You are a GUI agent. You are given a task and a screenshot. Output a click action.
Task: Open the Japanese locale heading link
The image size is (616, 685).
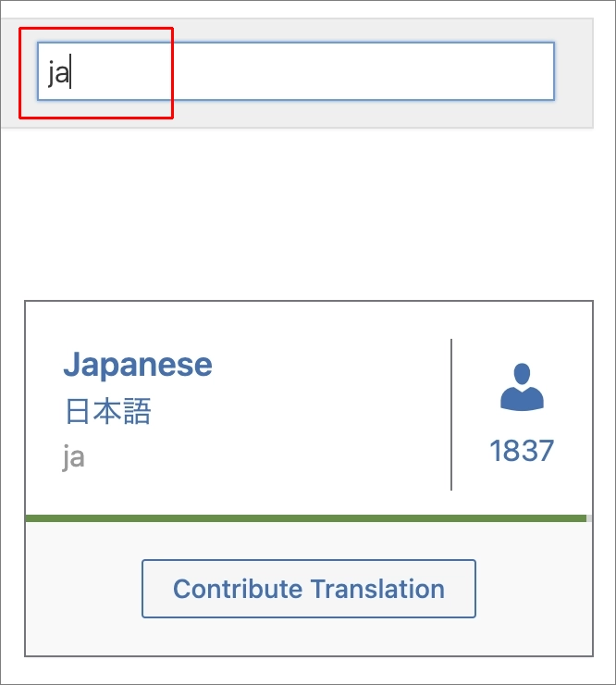[x=138, y=365]
